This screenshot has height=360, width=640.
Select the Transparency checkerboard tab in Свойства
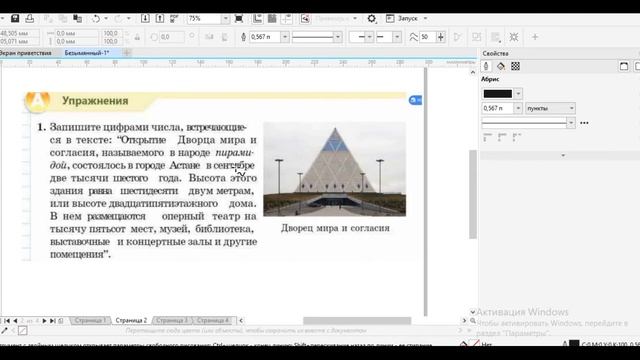point(516,66)
